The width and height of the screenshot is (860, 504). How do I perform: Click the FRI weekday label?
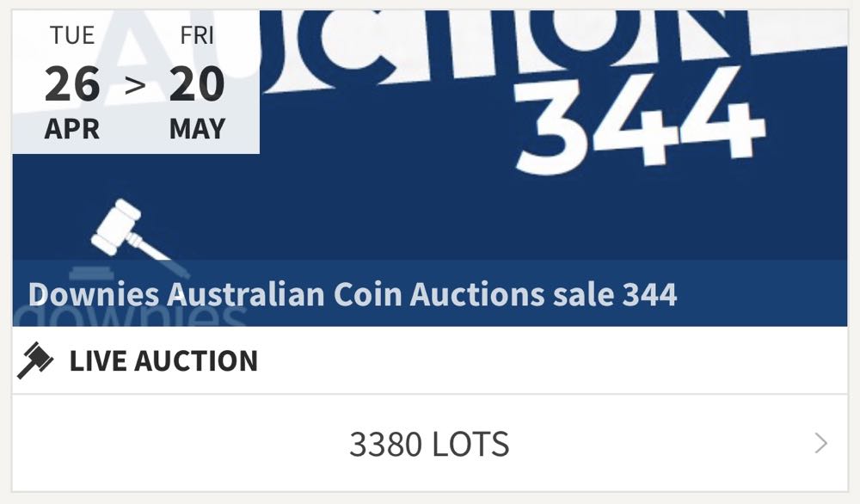click(197, 36)
